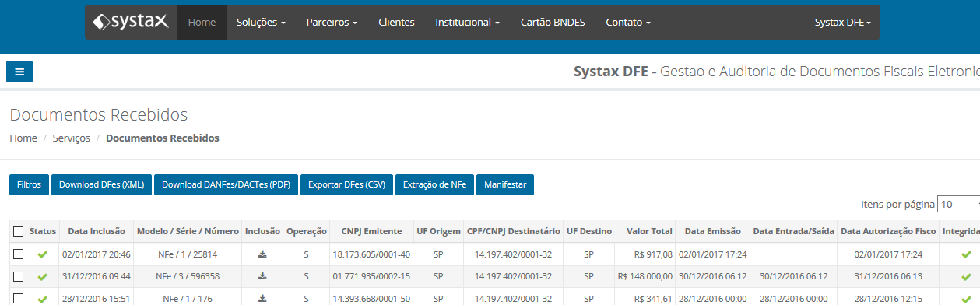
Task: Click the Manifestar button
Action: tap(505, 184)
